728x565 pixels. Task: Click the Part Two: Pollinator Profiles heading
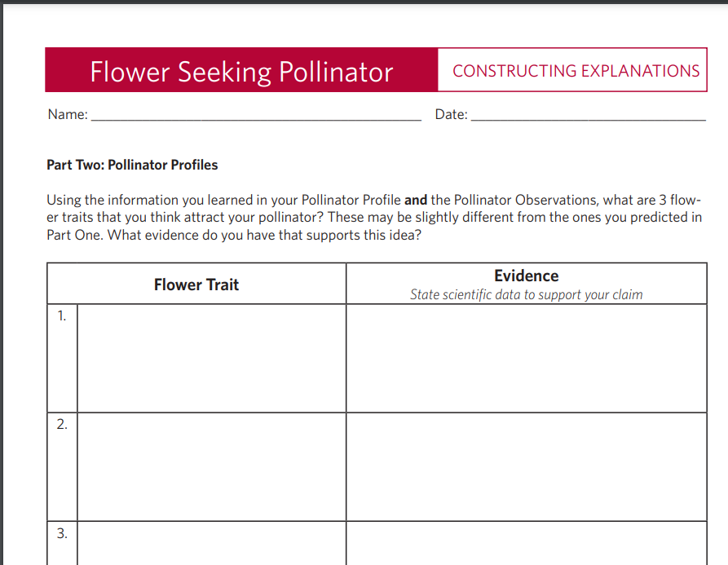(132, 165)
